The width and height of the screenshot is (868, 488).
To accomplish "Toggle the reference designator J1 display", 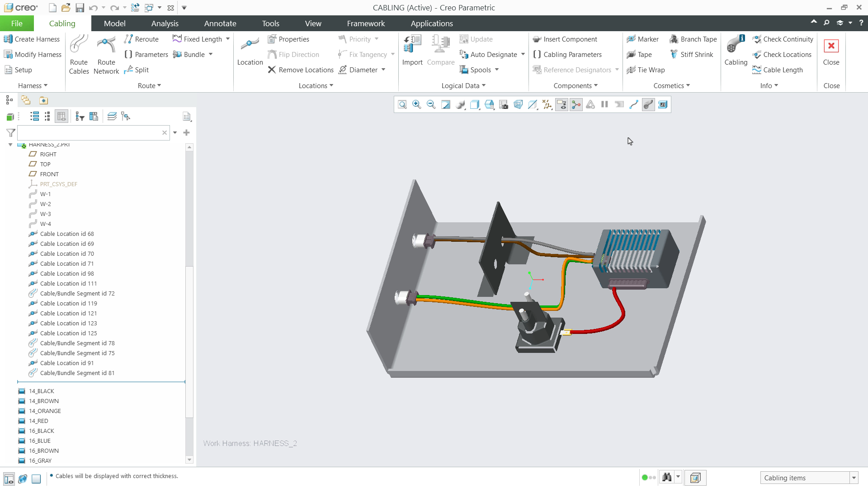I will (x=662, y=105).
